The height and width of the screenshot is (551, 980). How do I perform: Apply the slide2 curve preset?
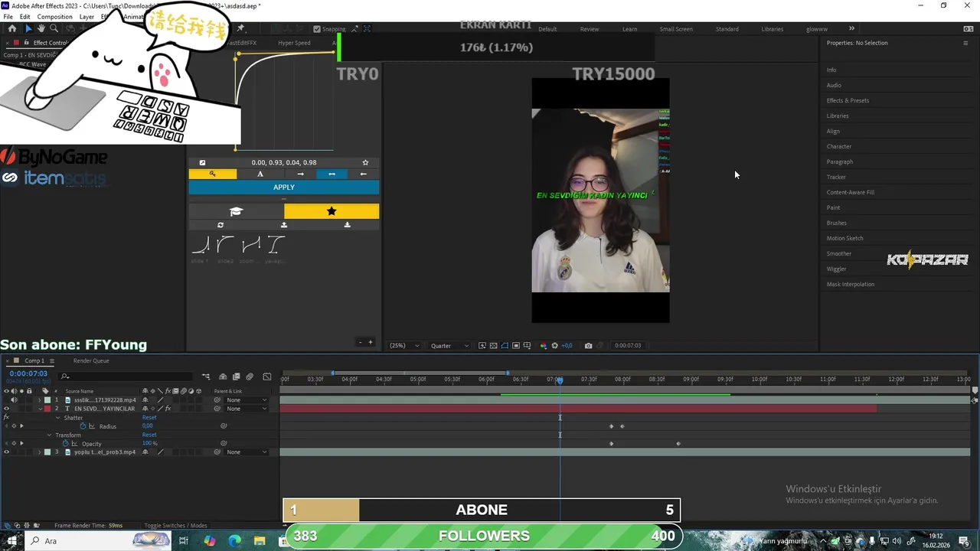pos(225,245)
